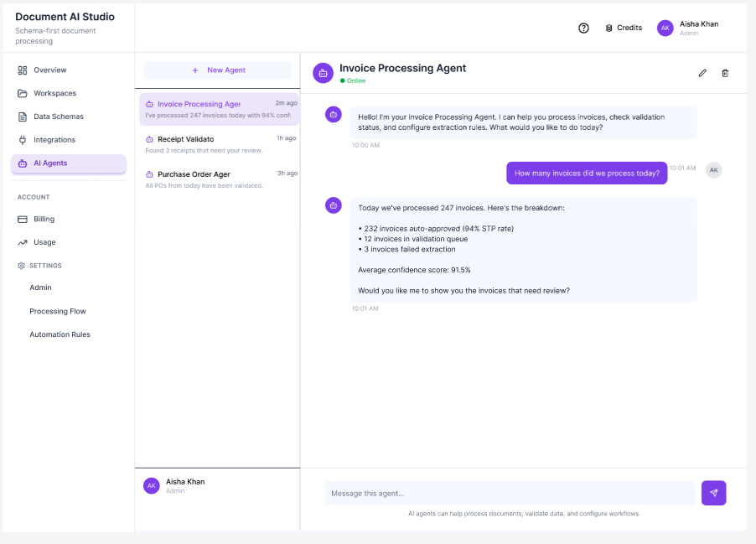Click robot icon of Invoice Processing list item
Viewport: 756px width, 544px height.
149,104
